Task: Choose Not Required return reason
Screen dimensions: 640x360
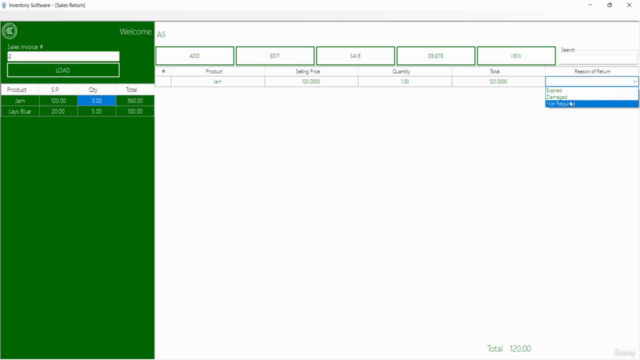Action: click(x=592, y=104)
